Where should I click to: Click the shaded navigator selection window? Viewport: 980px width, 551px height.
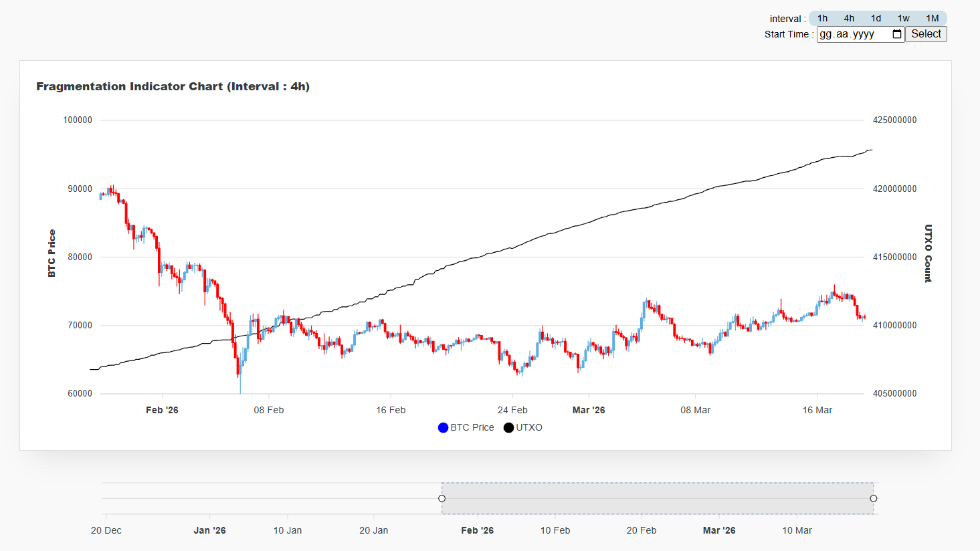point(658,498)
